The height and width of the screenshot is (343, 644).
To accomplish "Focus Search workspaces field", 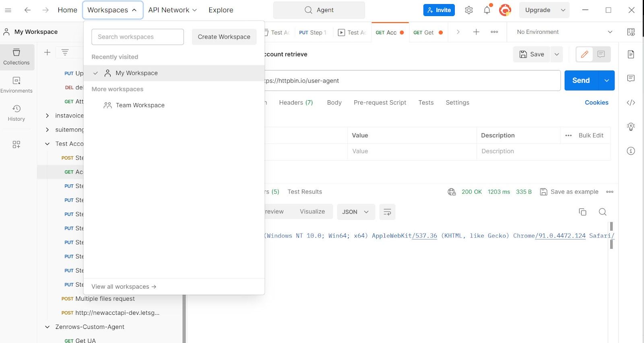I will 138,37.
